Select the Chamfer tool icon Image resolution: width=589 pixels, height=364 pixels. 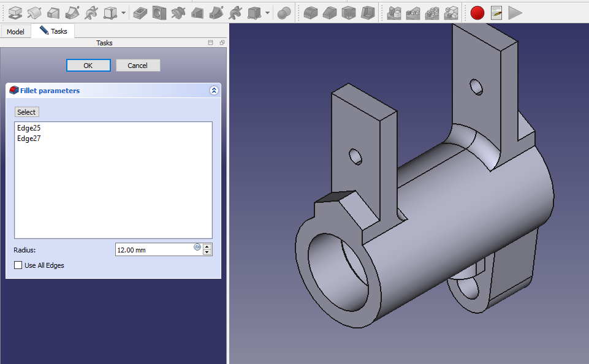point(330,12)
